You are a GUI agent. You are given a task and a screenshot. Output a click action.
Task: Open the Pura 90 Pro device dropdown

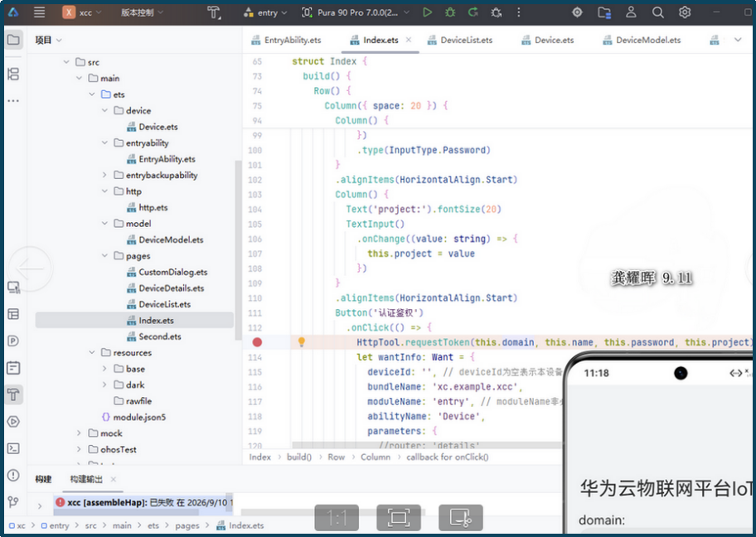coord(356,12)
